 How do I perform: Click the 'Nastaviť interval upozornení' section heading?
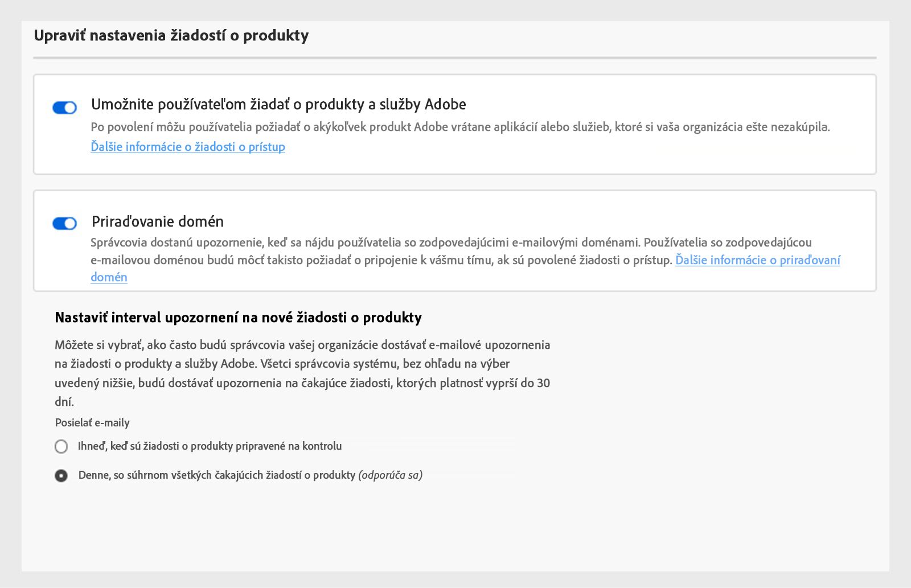(238, 318)
